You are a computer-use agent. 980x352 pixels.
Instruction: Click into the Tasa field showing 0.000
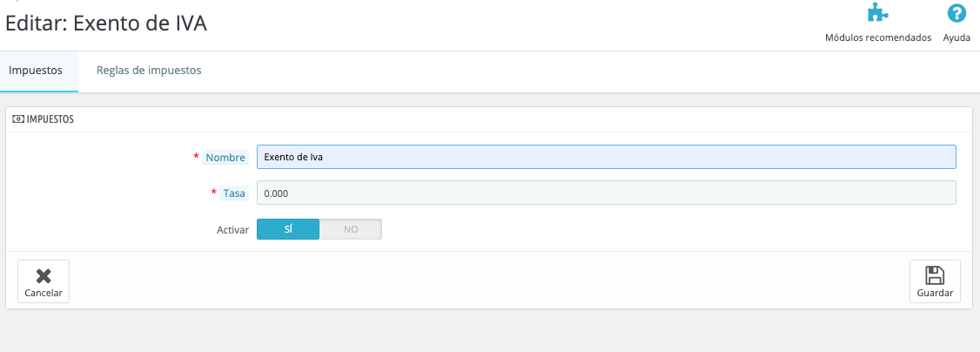tap(607, 193)
